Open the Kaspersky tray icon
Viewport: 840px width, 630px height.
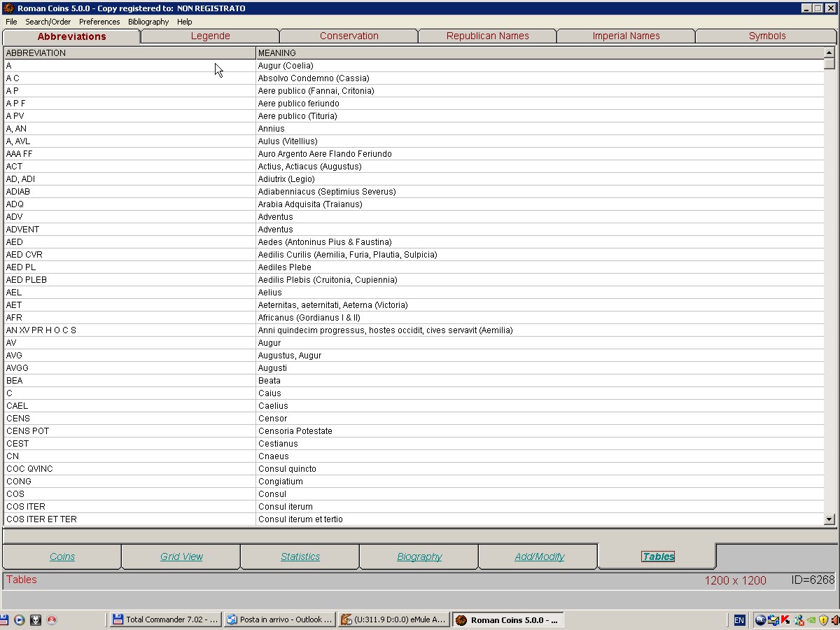(x=785, y=619)
